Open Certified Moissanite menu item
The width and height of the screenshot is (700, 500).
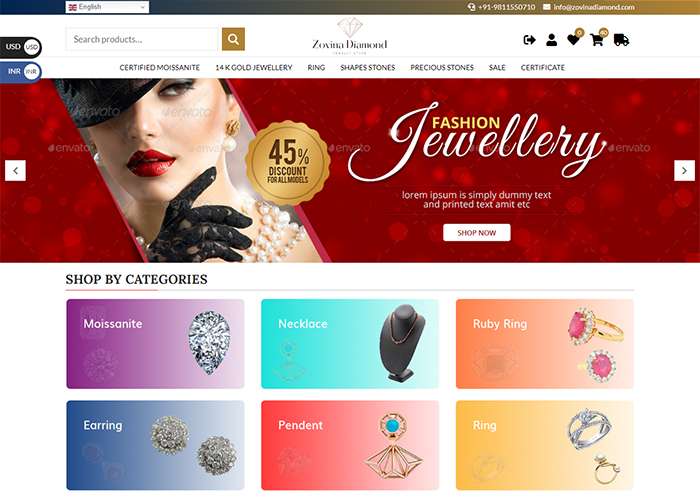[159, 67]
